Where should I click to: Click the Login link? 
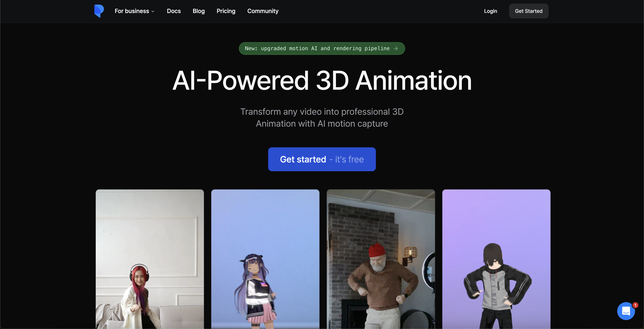(490, 11)
